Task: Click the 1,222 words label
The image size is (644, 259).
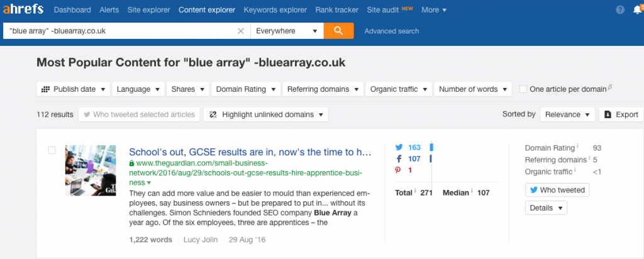Action: pos(151,240)
